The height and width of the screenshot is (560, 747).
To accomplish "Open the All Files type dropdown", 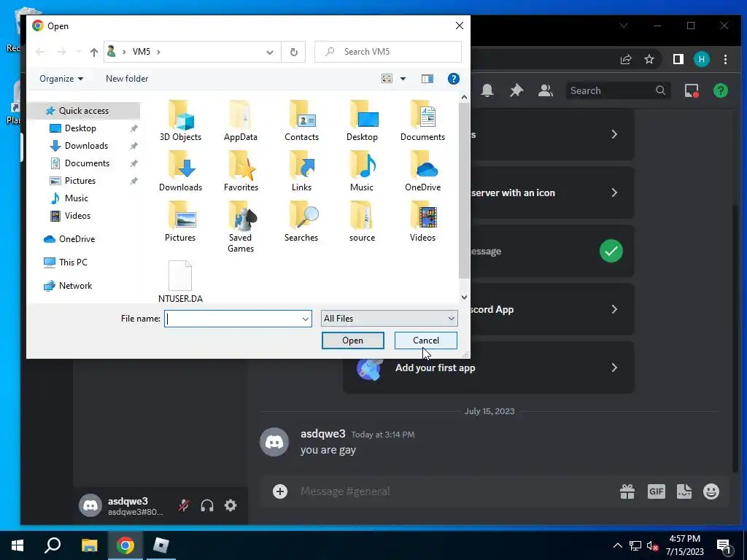I will 390,319.
